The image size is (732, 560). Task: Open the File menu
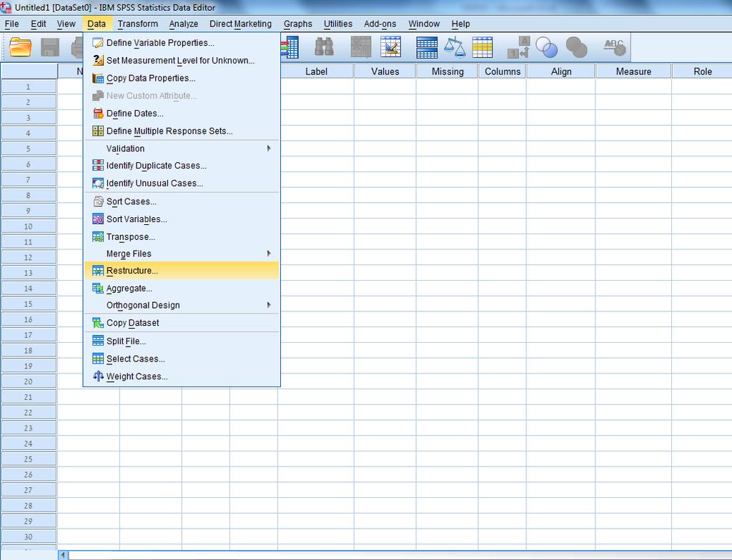(11, 24)
